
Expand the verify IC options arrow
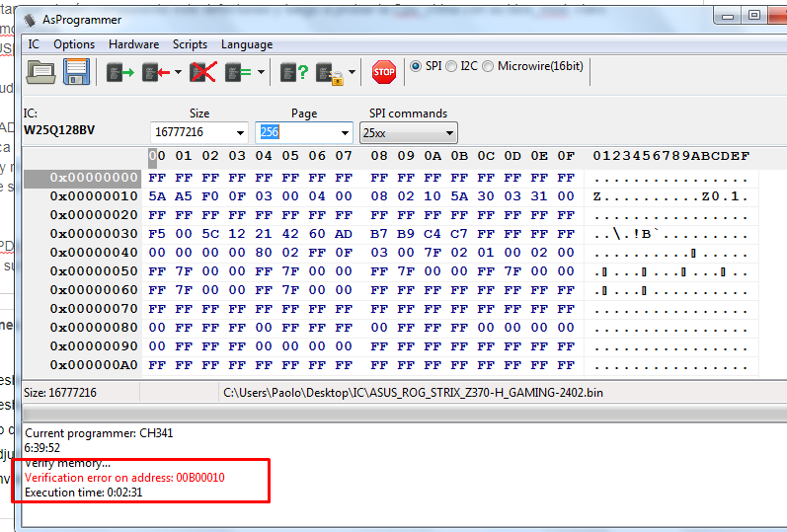(261, 72)
